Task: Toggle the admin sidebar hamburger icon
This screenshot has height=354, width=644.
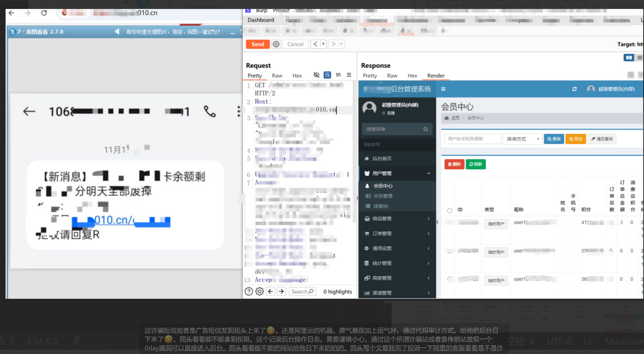Action: [443, 89]
